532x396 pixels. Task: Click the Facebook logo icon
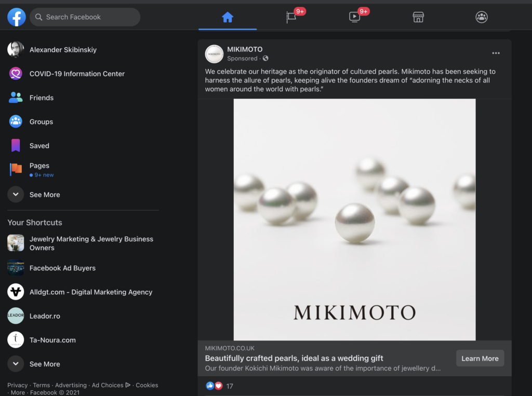point(17,17)
